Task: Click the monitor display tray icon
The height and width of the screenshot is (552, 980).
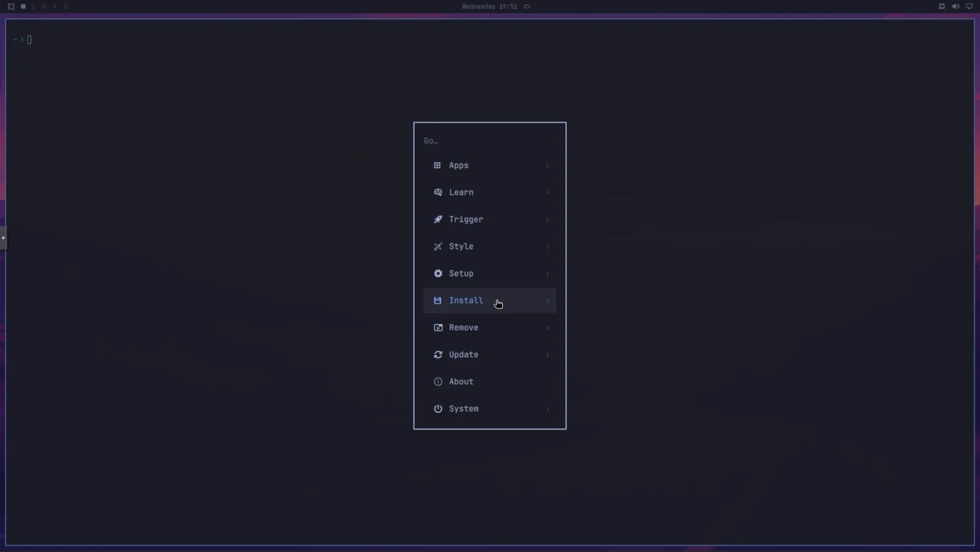Action: point(969,6)
